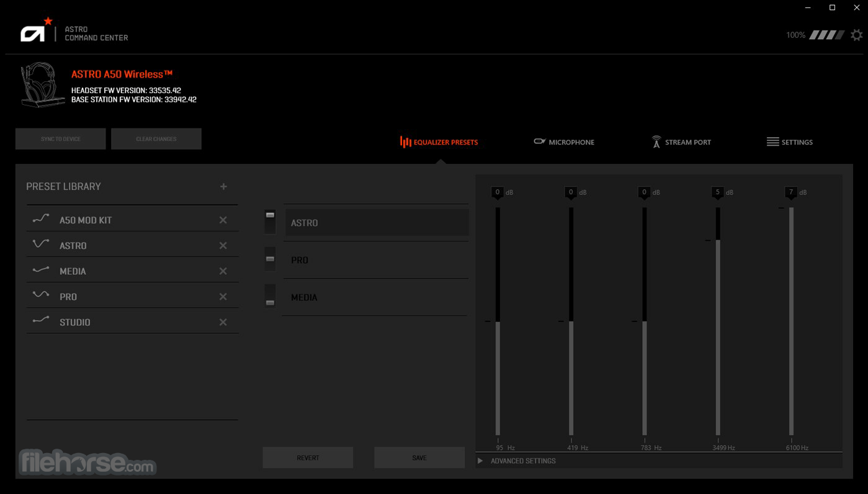Click the base station FW version text

[134, 99]
